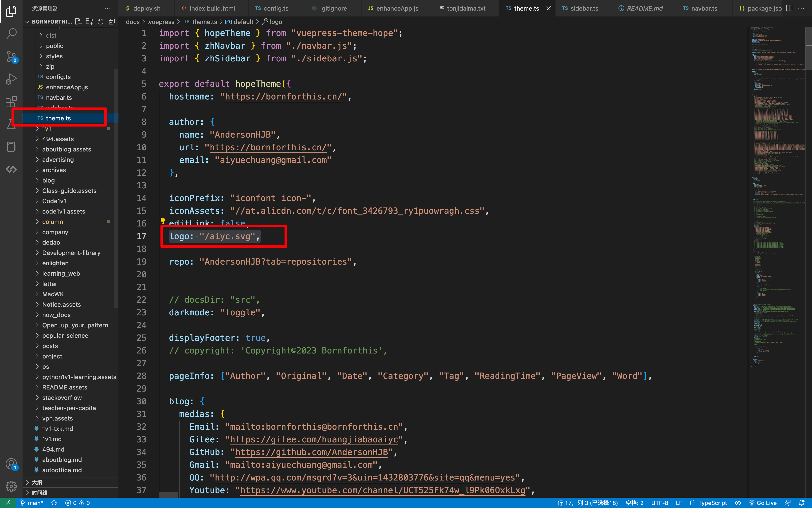The image size is (812, 508).
Task: Click main* branch indicator in status bar
Action: tap(31, 503)
